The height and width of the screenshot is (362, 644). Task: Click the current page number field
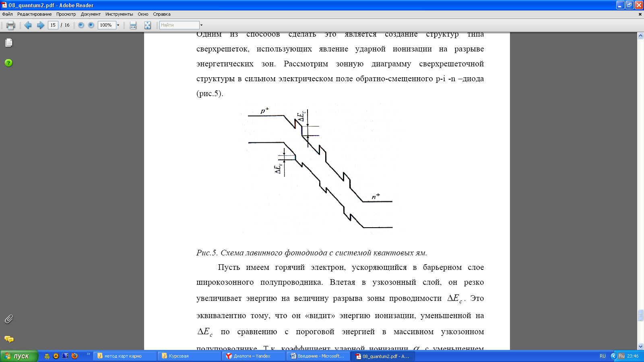53,25
